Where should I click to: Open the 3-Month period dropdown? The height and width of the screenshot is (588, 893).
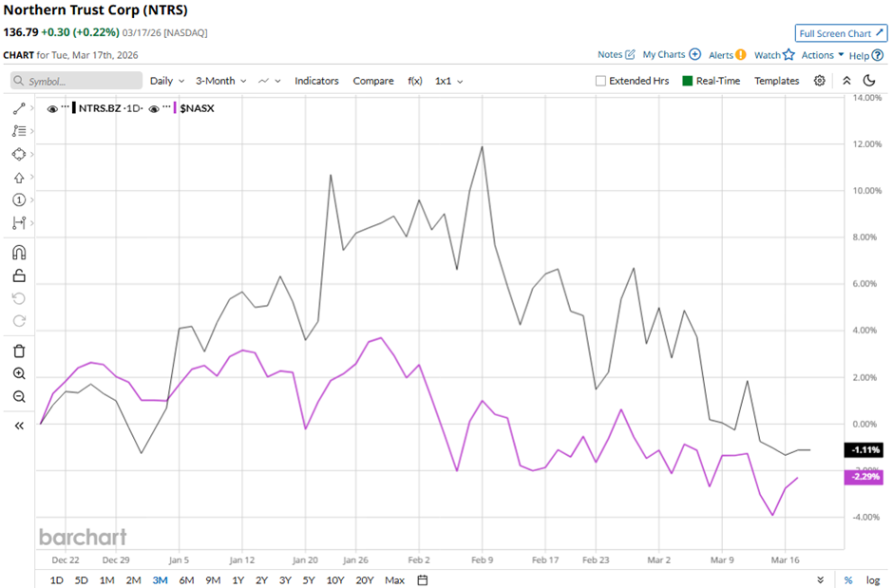coord(221,81)
